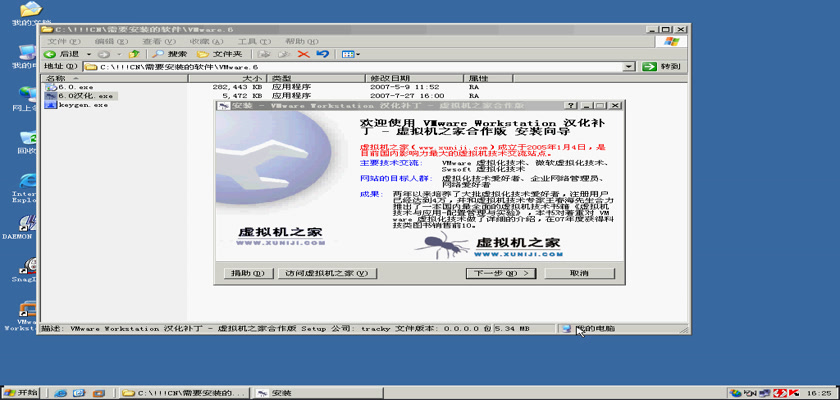The height and width of the screenshot is (400, 840).
Task: Click the 转到 Go button
Action: (663, 67)
